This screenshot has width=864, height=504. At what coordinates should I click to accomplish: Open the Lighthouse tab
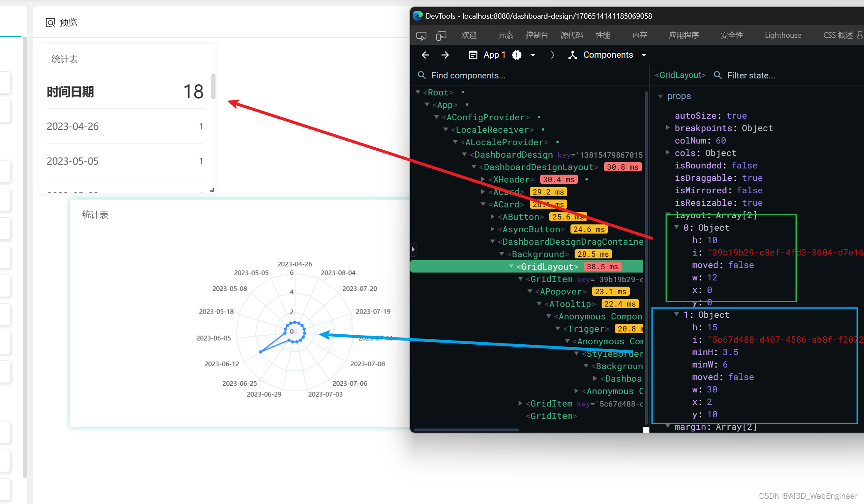pos(783,35)
